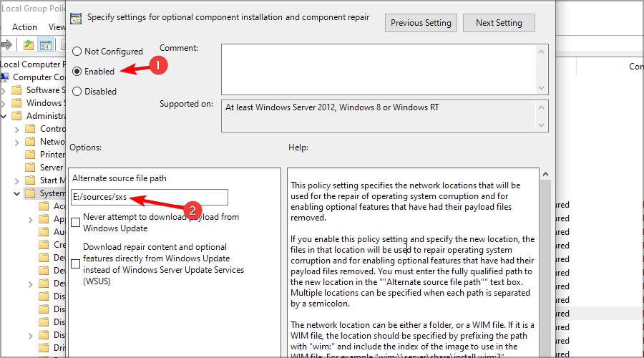
Task: Click the 'Comment:' label
Action: pyautogui.click(x=179, y=48)
